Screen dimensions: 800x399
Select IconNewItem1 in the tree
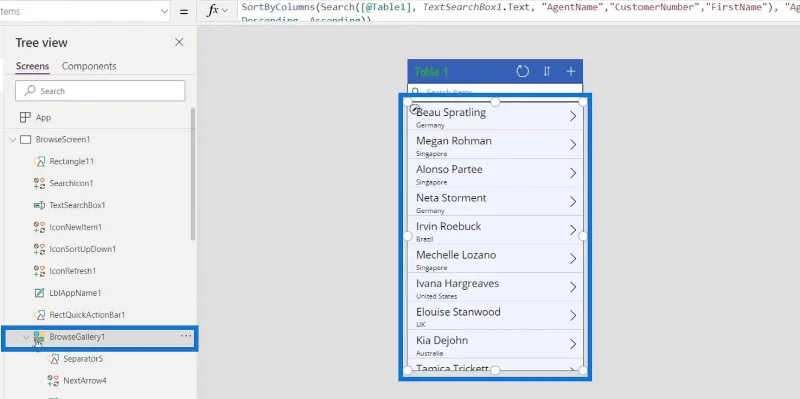click(76, 227)
